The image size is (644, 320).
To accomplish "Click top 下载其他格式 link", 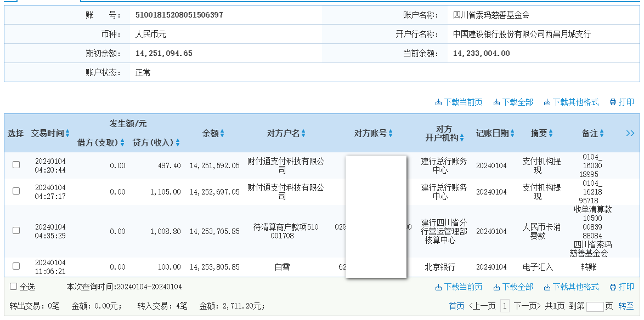I will pyautogui.click(x=571, y=102).
